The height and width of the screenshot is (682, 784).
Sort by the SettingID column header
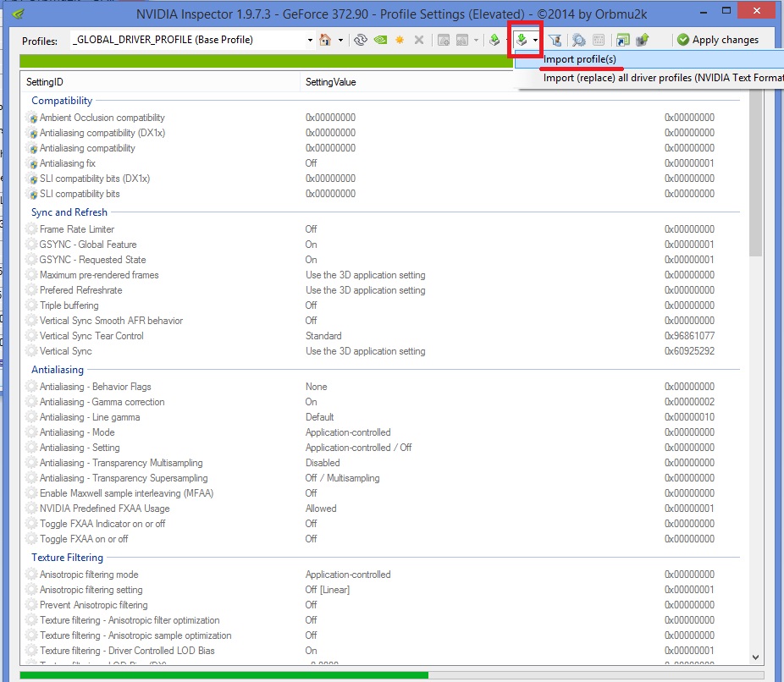[160, 82]
